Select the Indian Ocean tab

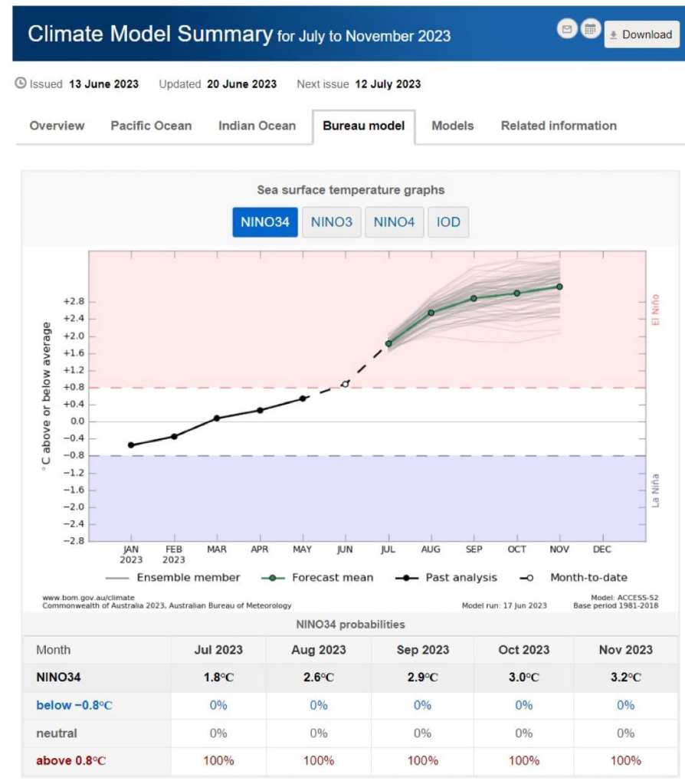point(257,126)
